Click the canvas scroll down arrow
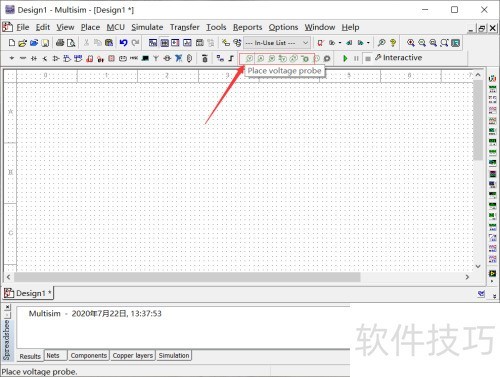Viewport: 500px width, 377px height. point(478,266)
